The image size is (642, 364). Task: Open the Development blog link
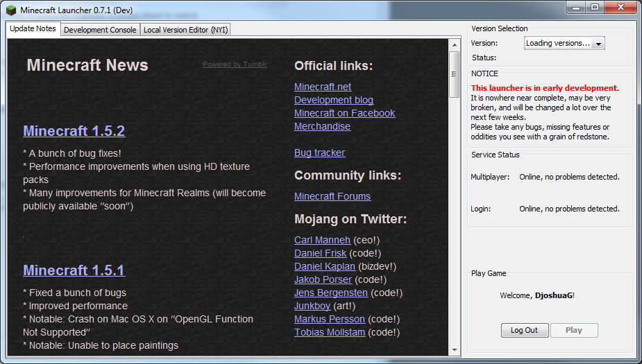[x=334, y=100]
